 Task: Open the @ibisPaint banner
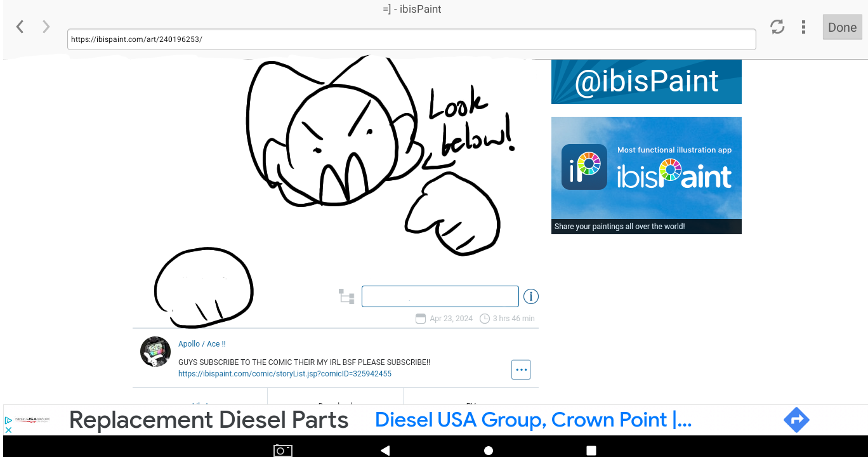coord(646,81)
